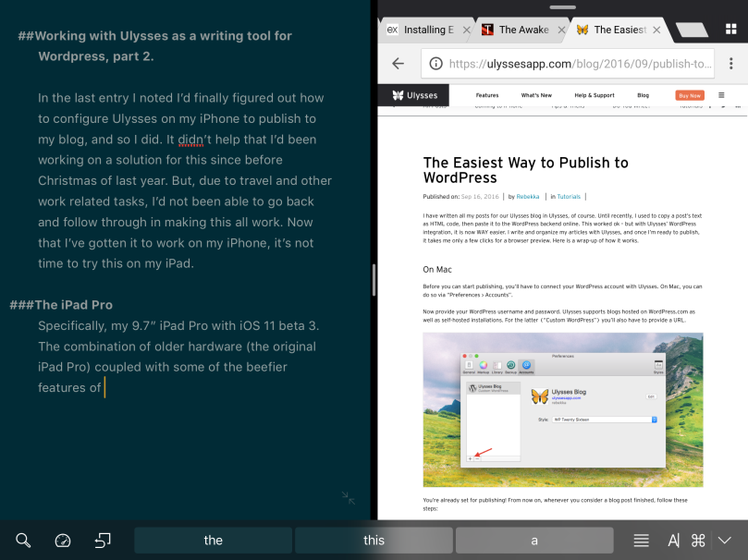Tap the "The Easiest Way to Publish to WordPress" title

[x=526, y=170]
